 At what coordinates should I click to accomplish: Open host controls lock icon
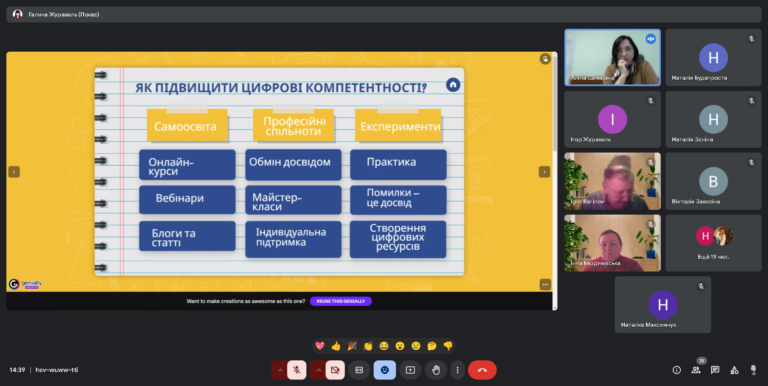pyautogui.click(x=753, y=370)
